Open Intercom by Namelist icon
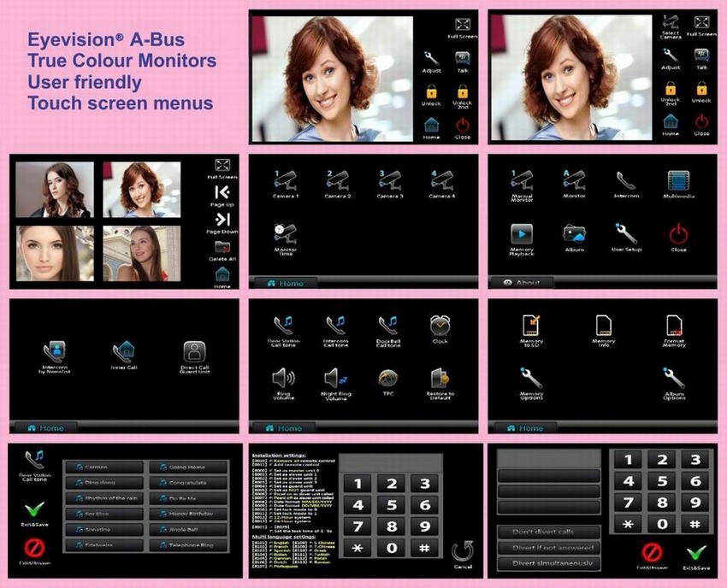 tap(55, 352)
